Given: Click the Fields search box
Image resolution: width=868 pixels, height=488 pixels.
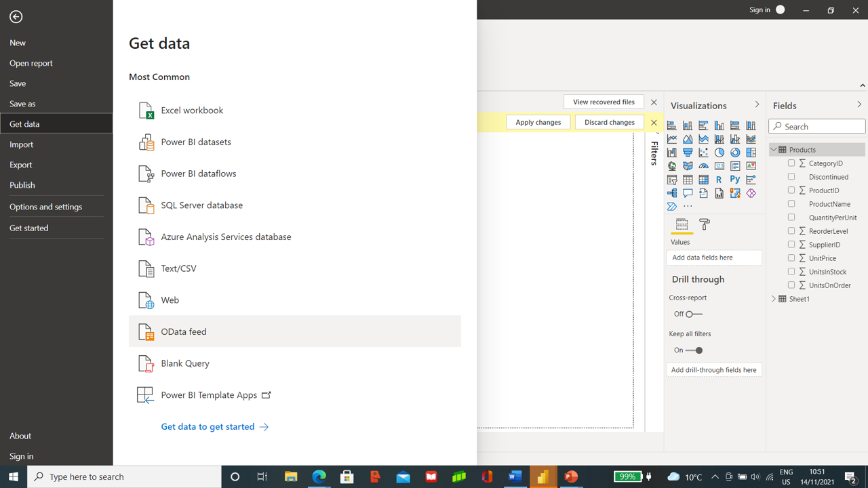Looking at the screenshot, I should (817, 127).
